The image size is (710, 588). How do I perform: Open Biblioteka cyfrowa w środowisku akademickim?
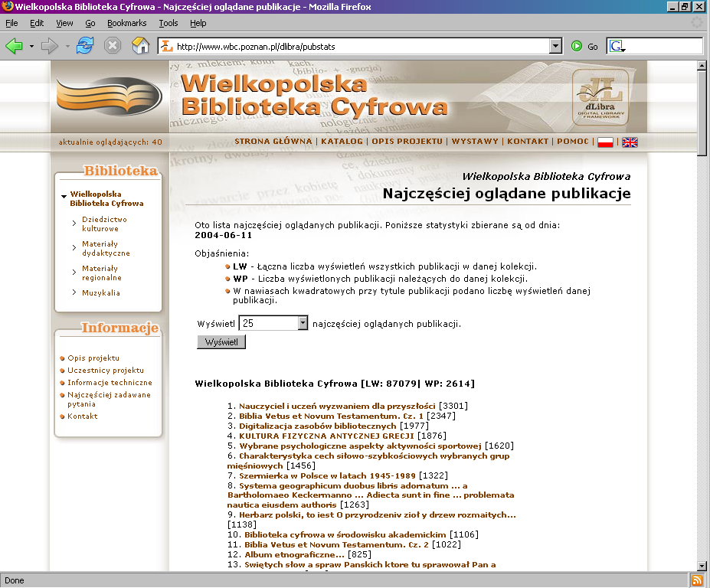pos(345,534)
